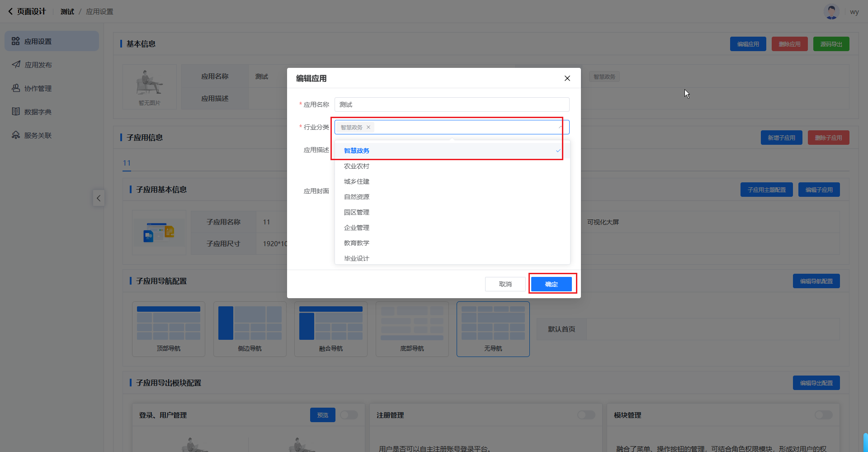Click the 取消 button
This screenshot has width=868, height=452.
(x=505, y=284)
